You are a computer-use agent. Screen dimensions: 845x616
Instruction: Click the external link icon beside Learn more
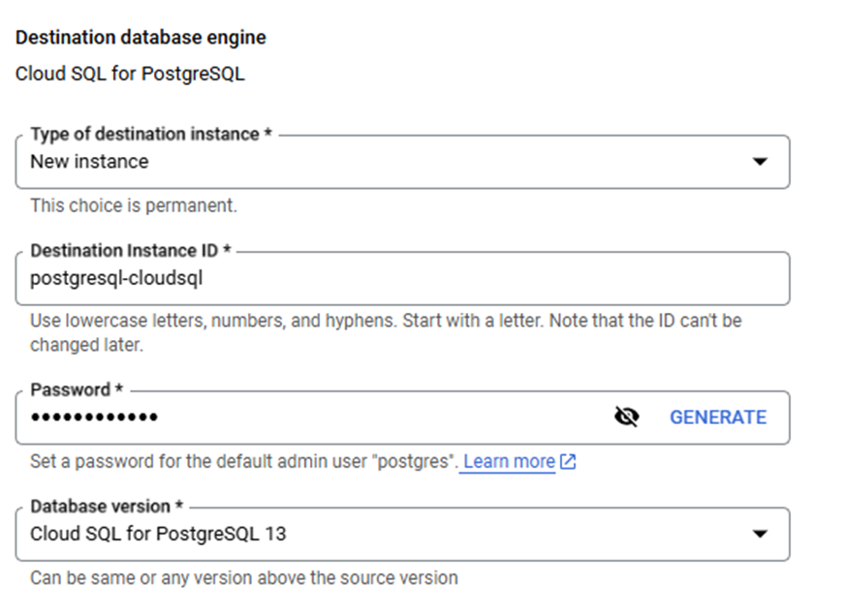[568, 461]
